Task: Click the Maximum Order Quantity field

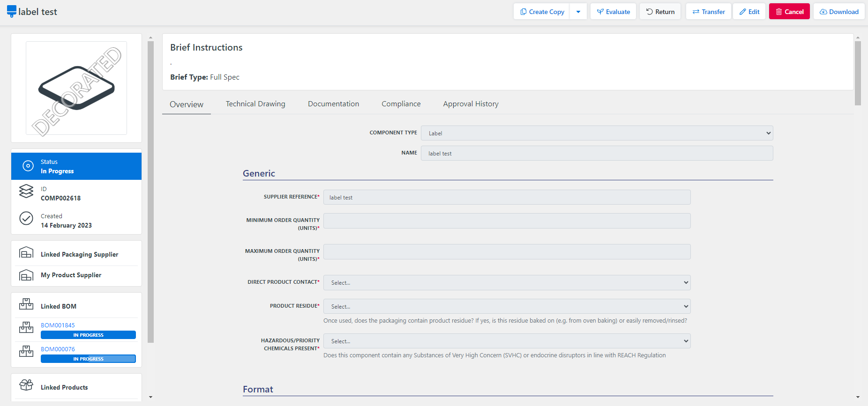Action: [x=507, y=251]
